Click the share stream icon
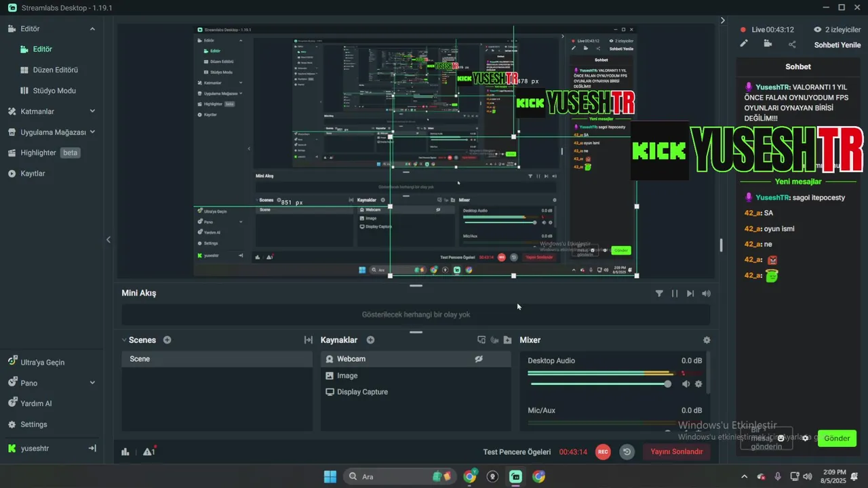The width and height of the screenshot is (868, 488). pos(792,45)
